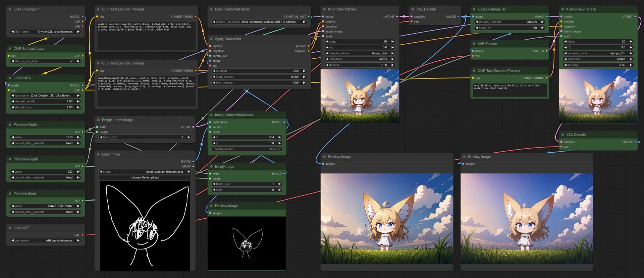The image size is (644, 278).
Task: Collapse the Apply ControlNet node via title dot
Action: coord(211,39)
